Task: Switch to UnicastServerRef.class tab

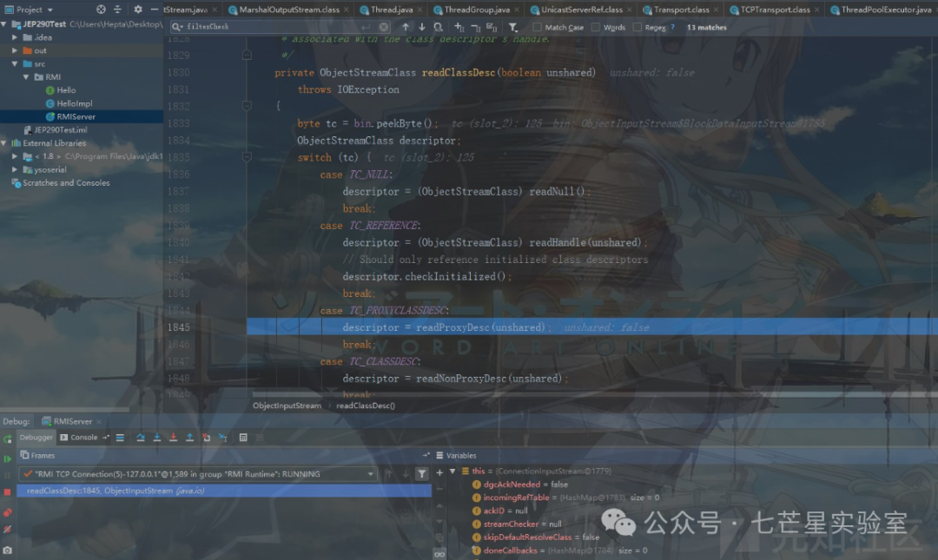Action: [x=581, y=10]
